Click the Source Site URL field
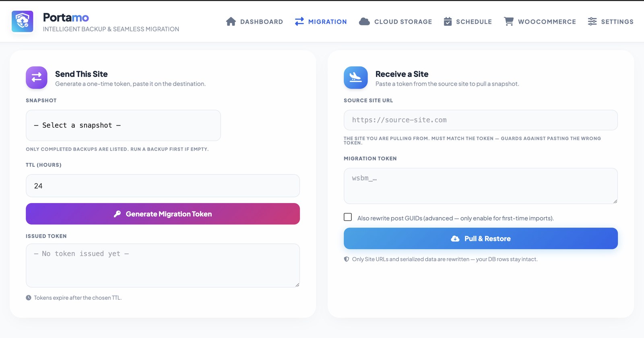The width and height of the screenshot is (644, 338). pyautogui.click(x=481, y=120)
